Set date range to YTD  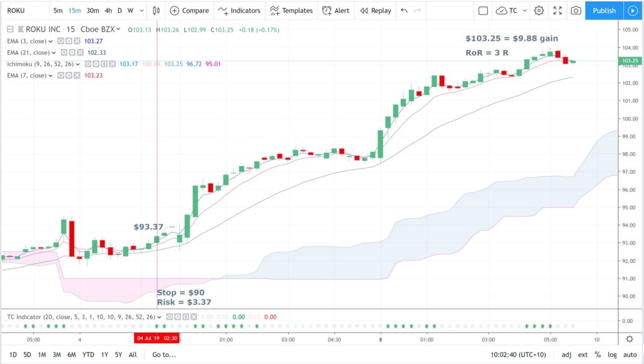[88, 355]
